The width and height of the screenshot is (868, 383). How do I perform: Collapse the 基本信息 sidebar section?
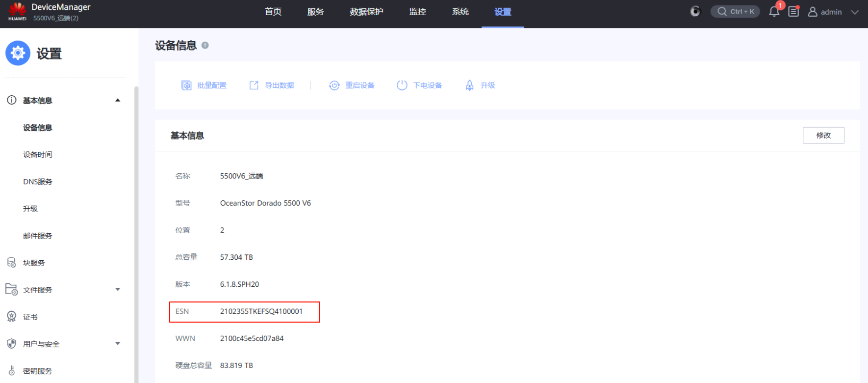coord(118,100)
